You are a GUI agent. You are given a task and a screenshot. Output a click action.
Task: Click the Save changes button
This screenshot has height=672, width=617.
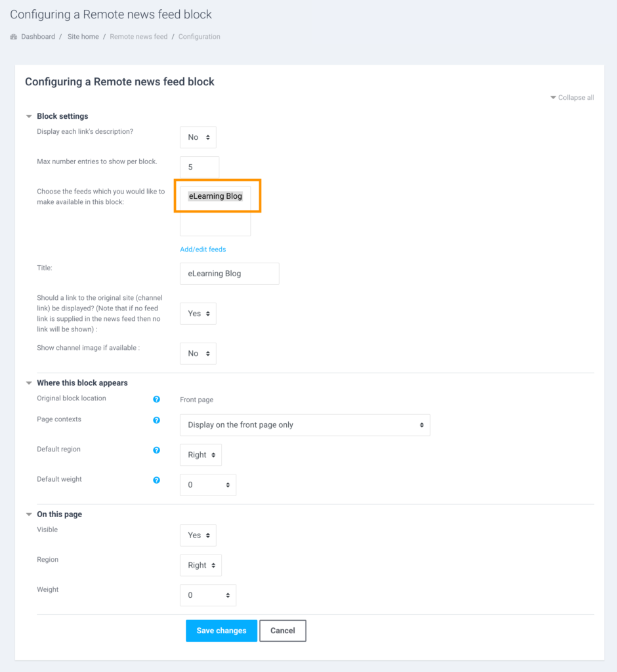tap(221, 630)
